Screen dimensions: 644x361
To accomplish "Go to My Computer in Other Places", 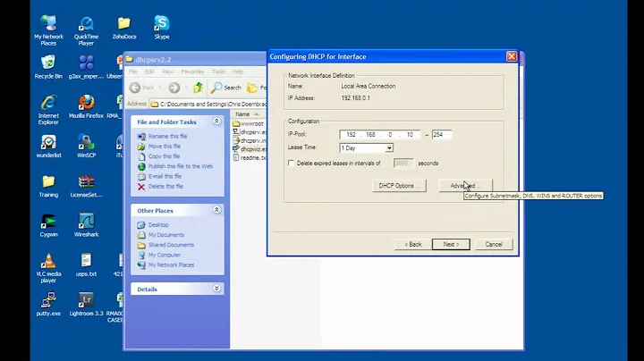I will [165, 255].
